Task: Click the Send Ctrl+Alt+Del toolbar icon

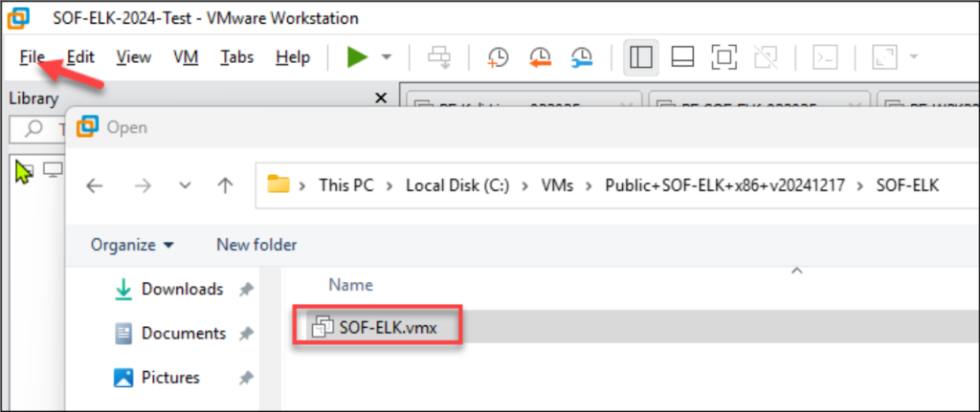Action: pyautogui.click(x=439, y=57)
